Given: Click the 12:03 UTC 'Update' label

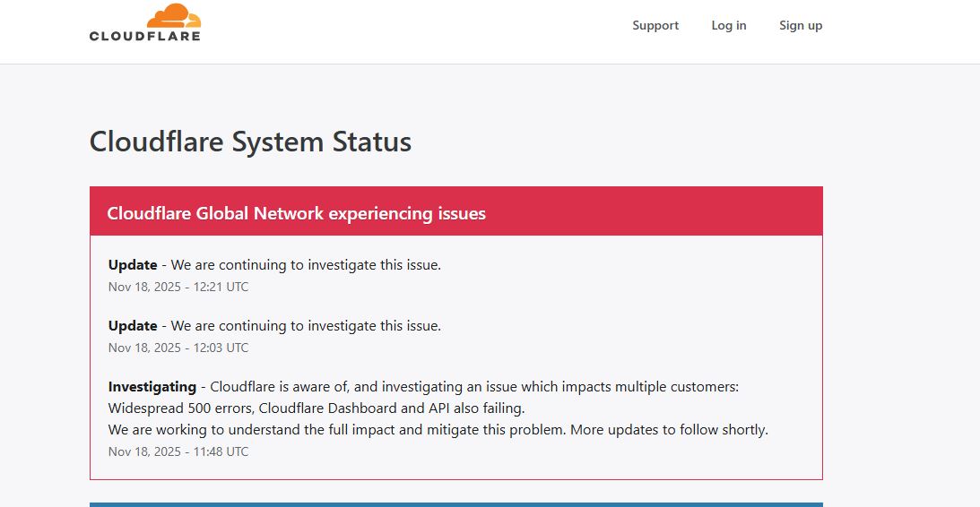Looking at the screenshot, I should [133, 326].
